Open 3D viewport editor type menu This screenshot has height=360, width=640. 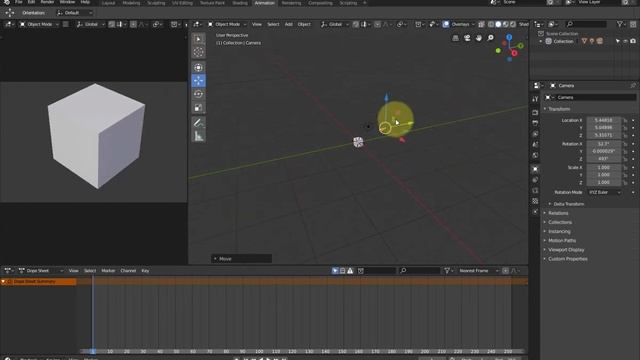coord(198,24)
